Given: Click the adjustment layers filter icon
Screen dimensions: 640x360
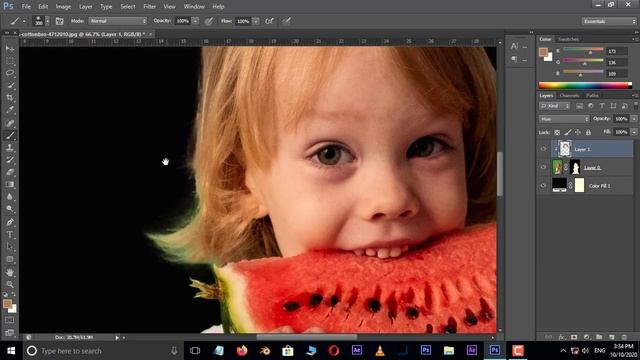Looking at the screenshot, I should point(591,106).
